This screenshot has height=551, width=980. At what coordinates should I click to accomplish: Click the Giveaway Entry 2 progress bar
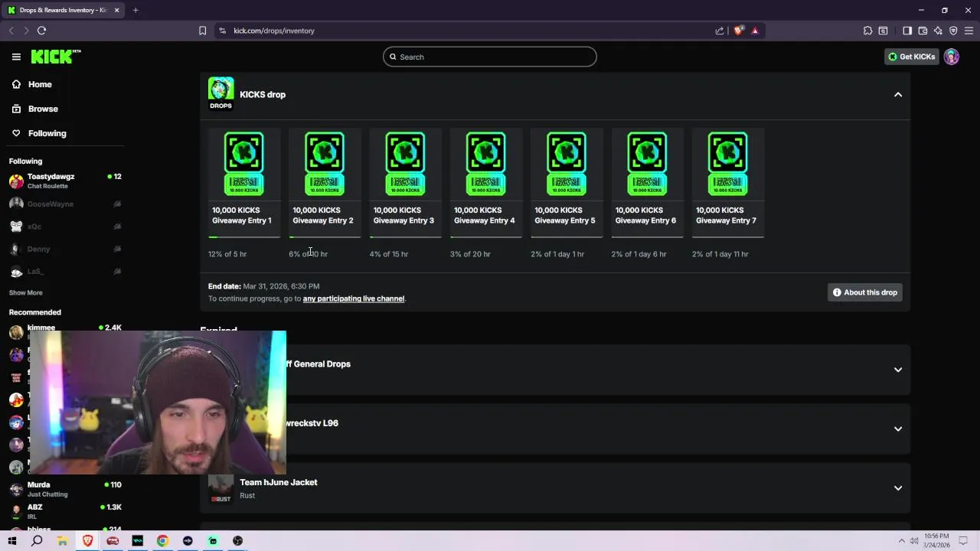pyautogui.click(x=325, y=237)
